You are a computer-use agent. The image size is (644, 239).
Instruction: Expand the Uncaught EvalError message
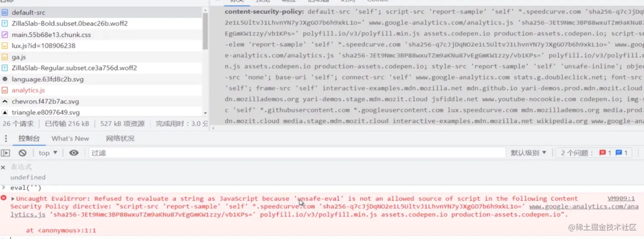tap(13, 199)
